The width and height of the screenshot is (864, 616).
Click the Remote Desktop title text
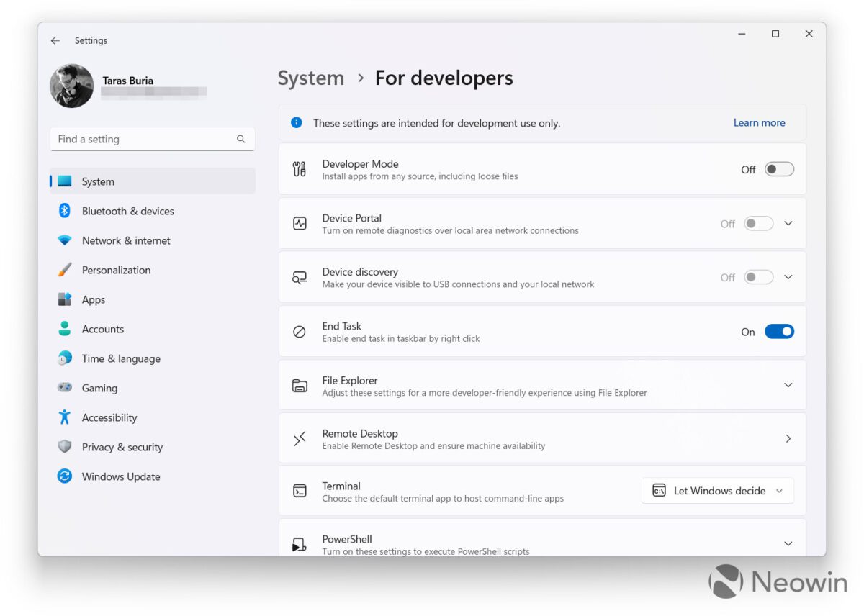[x=360, y=433]
